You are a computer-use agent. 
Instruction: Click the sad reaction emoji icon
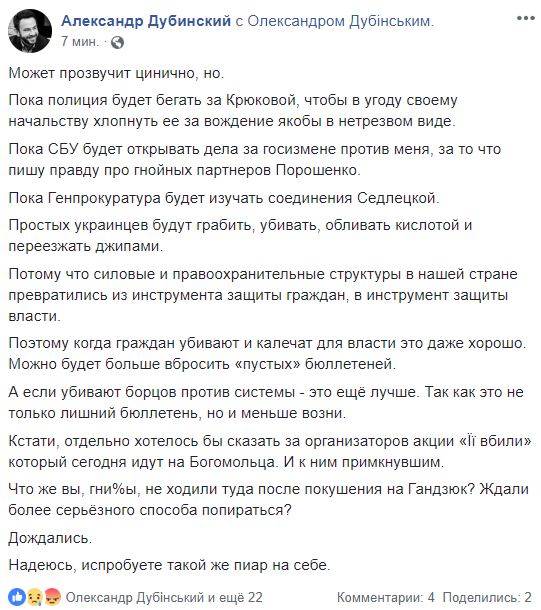click(34, 597)
